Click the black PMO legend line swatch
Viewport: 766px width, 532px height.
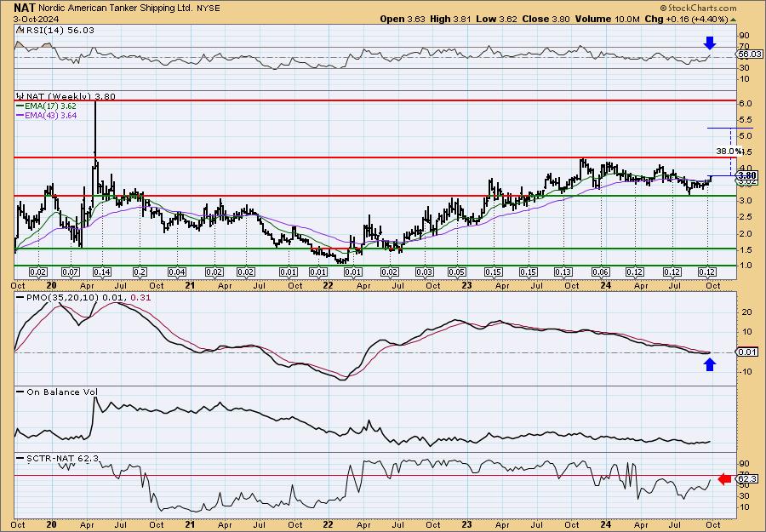pyautogui.click(x=20, y=297)
